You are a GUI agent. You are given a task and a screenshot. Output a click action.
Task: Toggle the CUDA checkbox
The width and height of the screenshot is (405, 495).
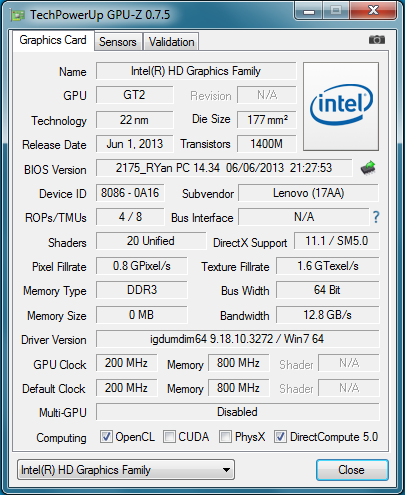coord(169,437)
